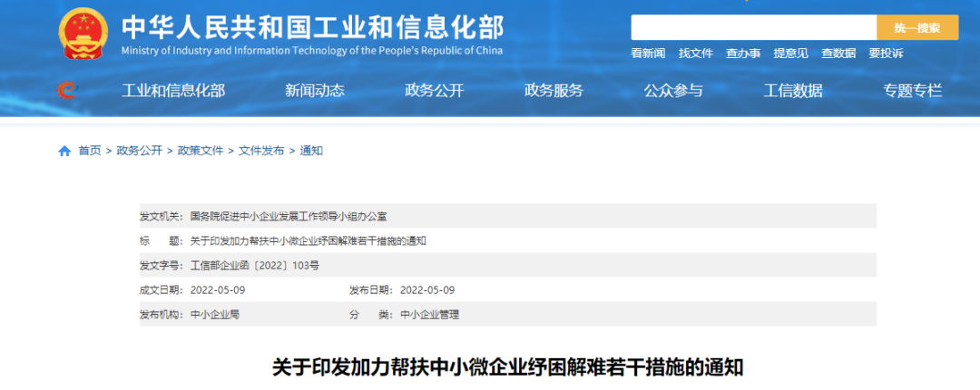Click the 统一搜索 search button
The image size is (980, 390).
pos(916,27)
